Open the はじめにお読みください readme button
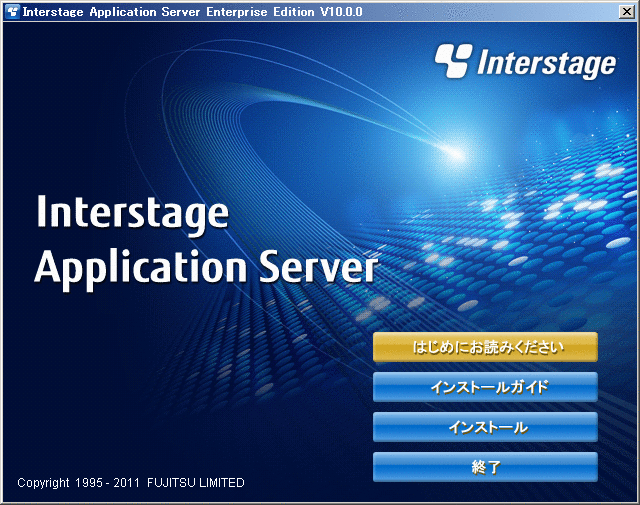This screenshot has width=640, height=505. click(485, 347)
